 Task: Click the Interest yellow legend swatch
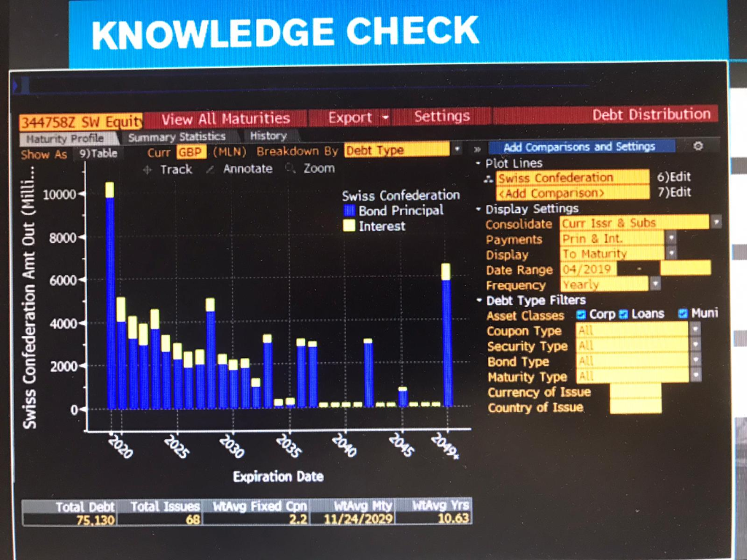[x=349, y=226]
